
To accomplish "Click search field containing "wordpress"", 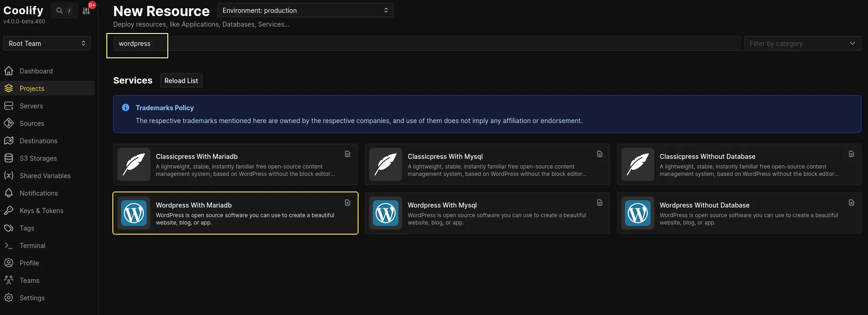I will click(x=426, y=44).
